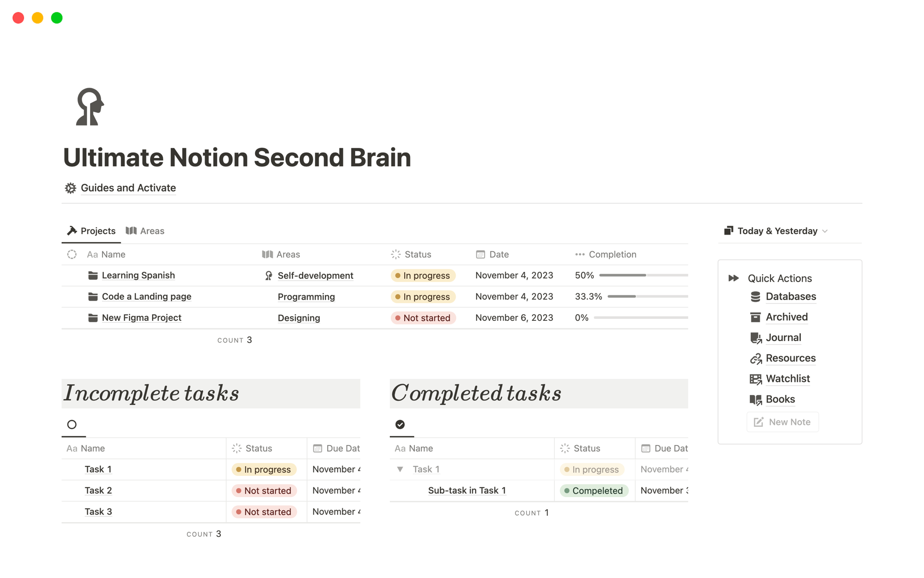Click the Resources link icon
924x578 pixels.
pyautogui.click(x=756, y=359)
